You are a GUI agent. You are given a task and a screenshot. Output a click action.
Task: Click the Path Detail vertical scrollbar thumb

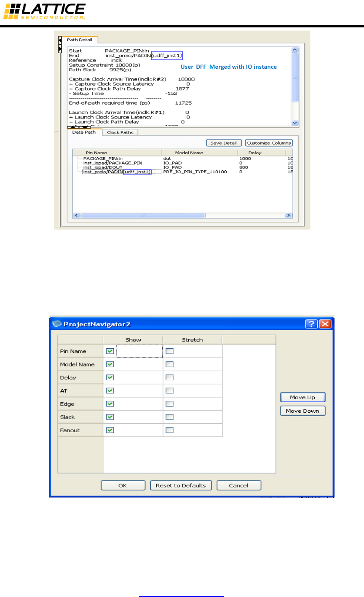(x=294, y=77)
